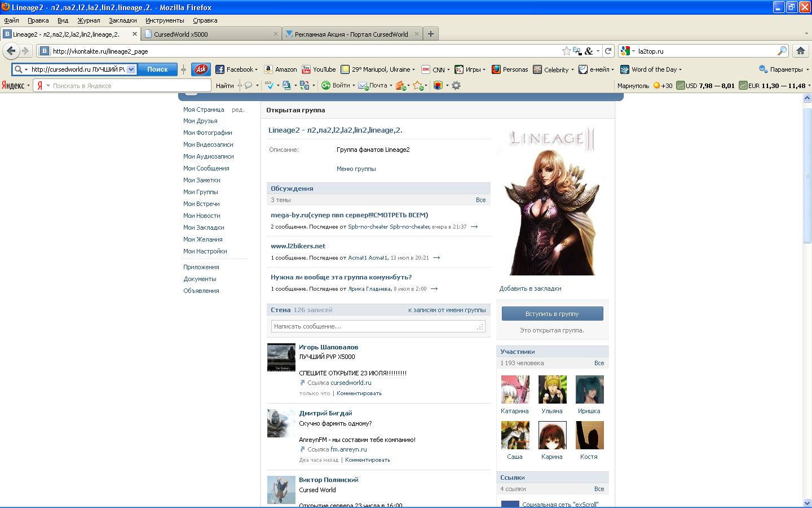Image resolution: width=812 pixels, height=508 pixels.
Task: Open the CNN toolbar button
Action: tap(435, 69)
